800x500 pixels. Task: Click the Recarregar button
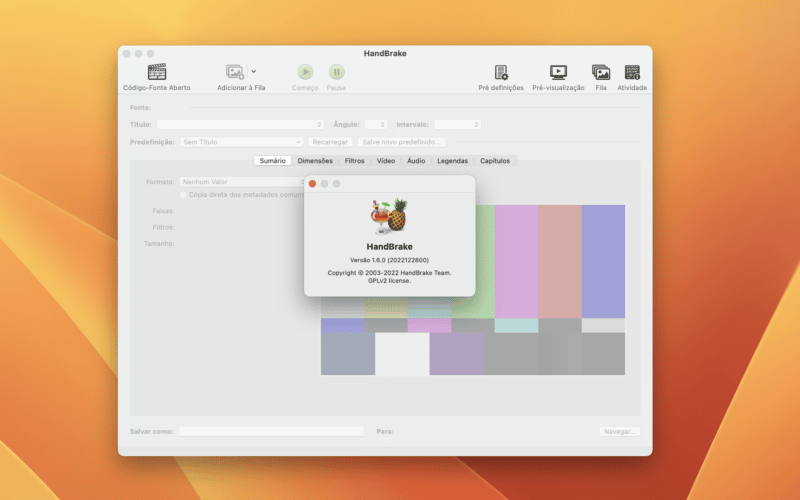330,142
